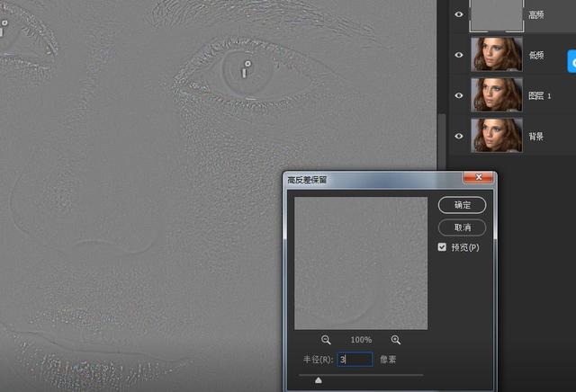
Task: Select the 高频 layer thumbnail
Action: tap(497, 15)
